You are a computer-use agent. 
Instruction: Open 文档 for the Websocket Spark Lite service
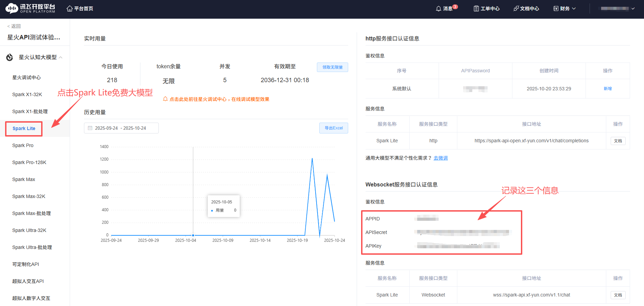pyautogui.click(x=618, y=295)
